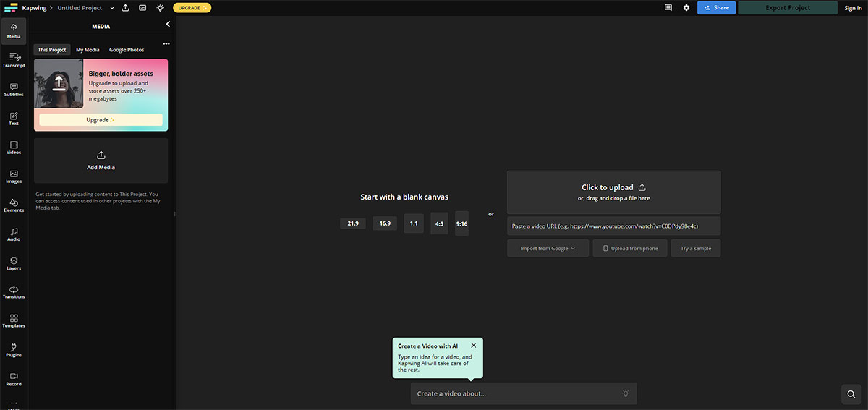Click the Add Media upload box
Screen dimensions: 868x410
tap(101, 161)
